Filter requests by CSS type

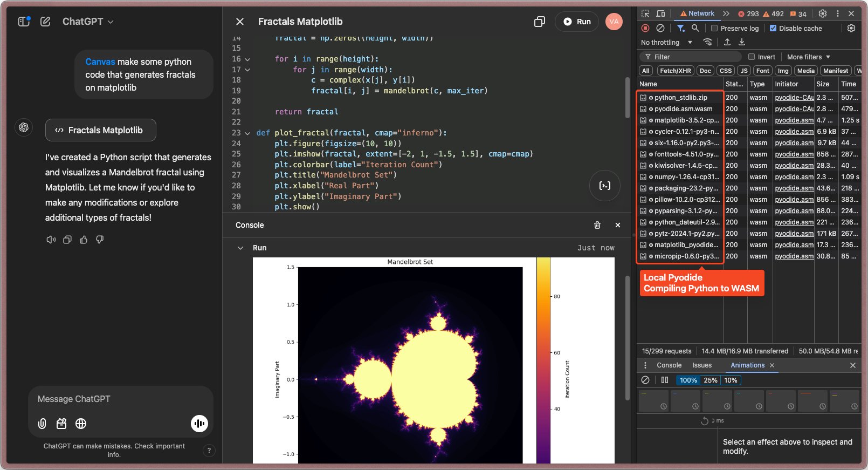(726, 71)
